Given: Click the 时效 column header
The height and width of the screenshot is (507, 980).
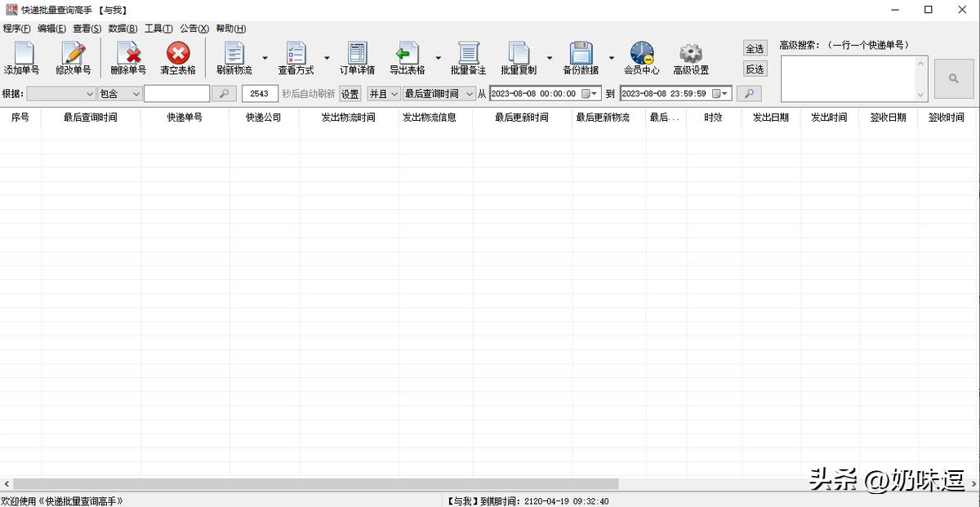Looking at the screenshot, I should (714, 118).
